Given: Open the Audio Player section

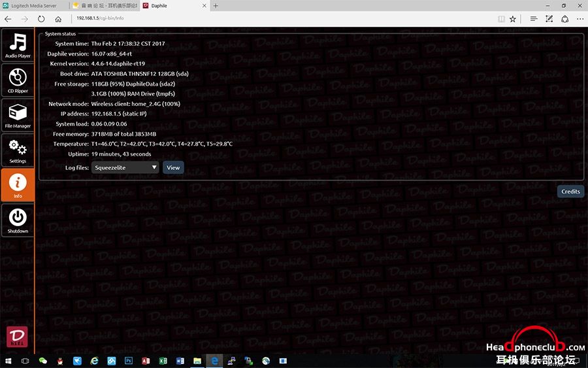Looking at the screenshot, I should point(18,45).
